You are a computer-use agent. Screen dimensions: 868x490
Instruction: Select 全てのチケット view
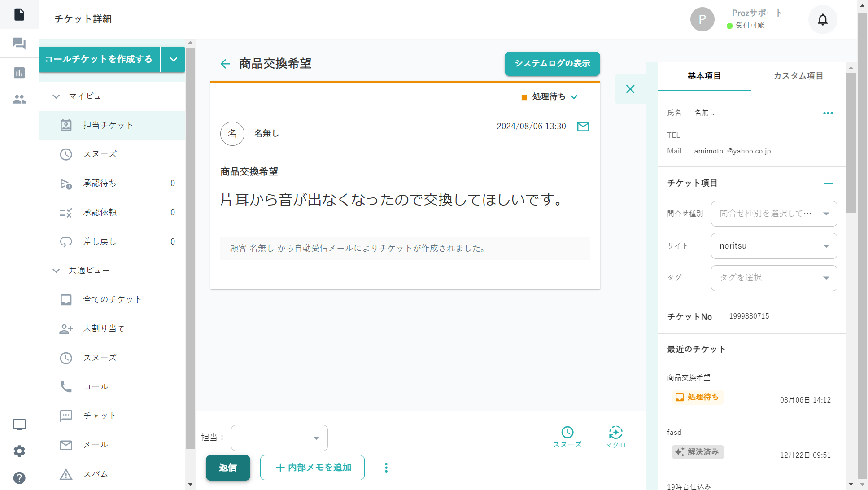click(x=112, y=299)
